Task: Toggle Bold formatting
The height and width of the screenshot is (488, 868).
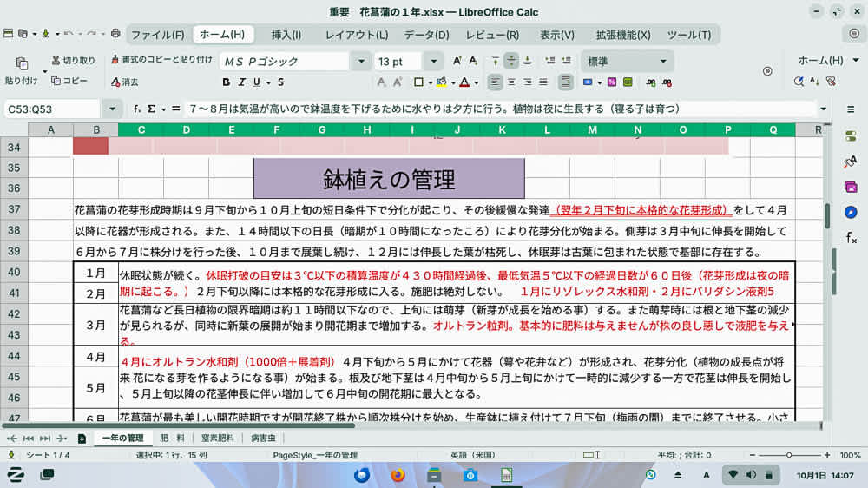Action: [x=227, y=82]
